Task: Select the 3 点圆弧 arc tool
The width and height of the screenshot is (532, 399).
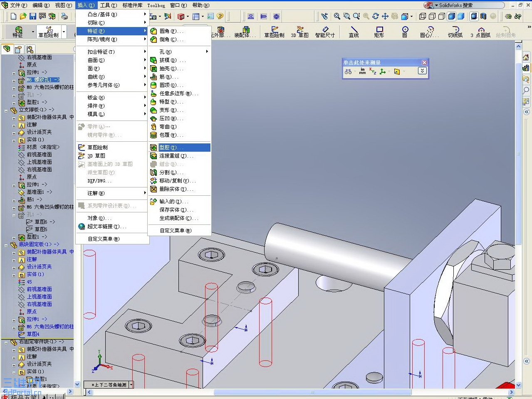Action: [x=480, y=32]
